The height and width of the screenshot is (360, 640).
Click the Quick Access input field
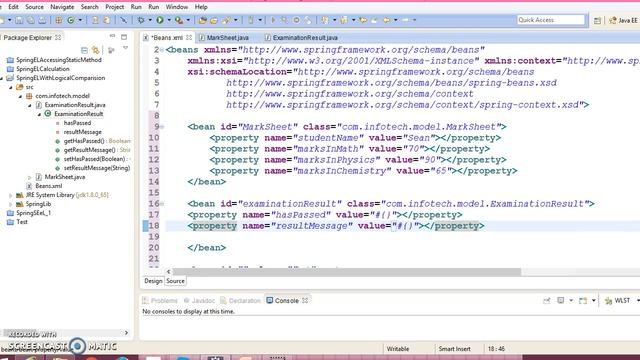(x=551, y=20)
